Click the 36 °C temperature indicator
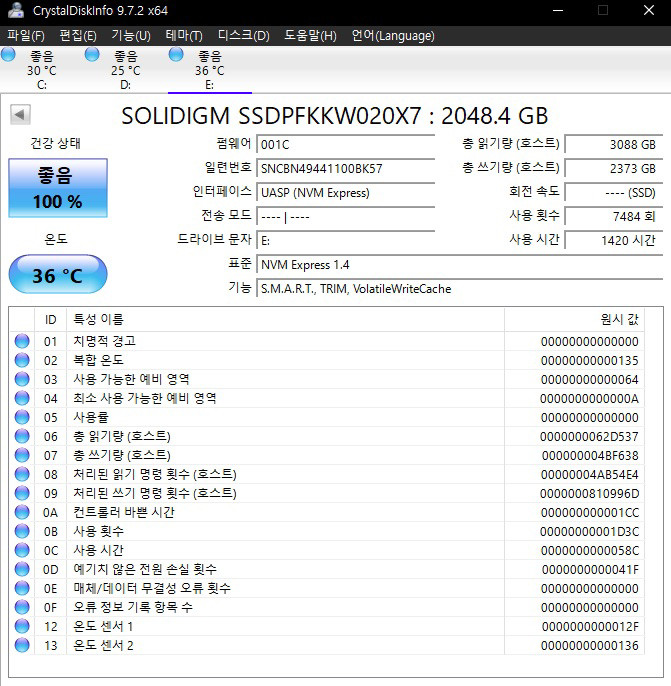The height and width of the screenshot is (686, 671). tap(58, 274)
